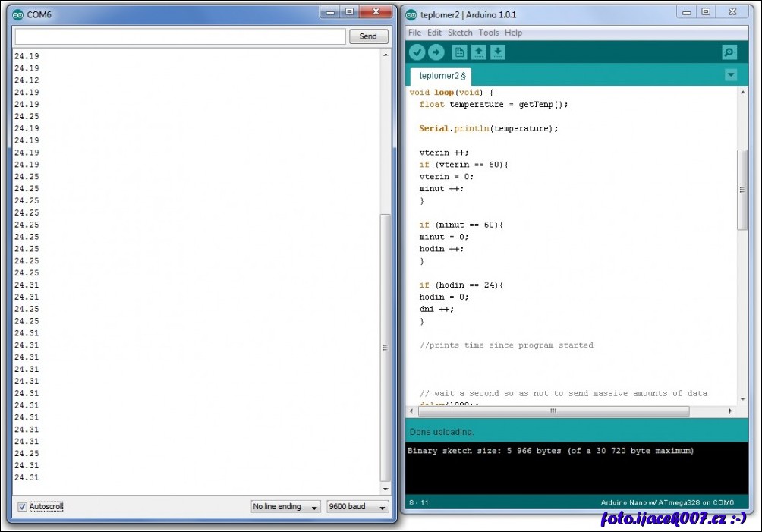Image resolution: width=762 pixels, height=532 pixels.
Task: Click the Arduino logo in teplomer2 title bar
Action: tap(411, 14)
